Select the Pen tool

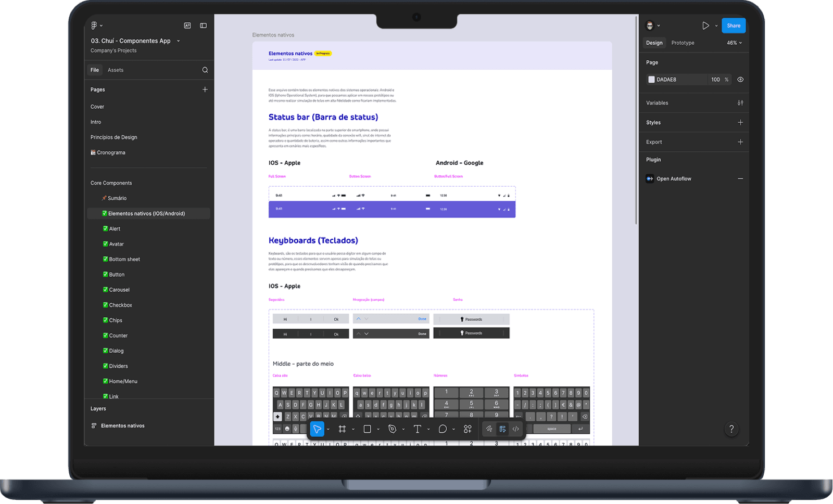tap(393, 429)
